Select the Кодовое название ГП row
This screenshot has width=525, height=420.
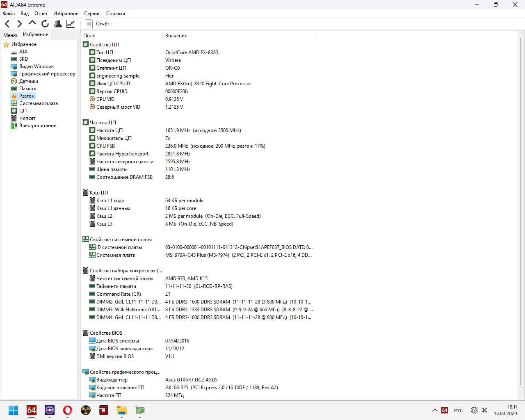click(198, 388)
